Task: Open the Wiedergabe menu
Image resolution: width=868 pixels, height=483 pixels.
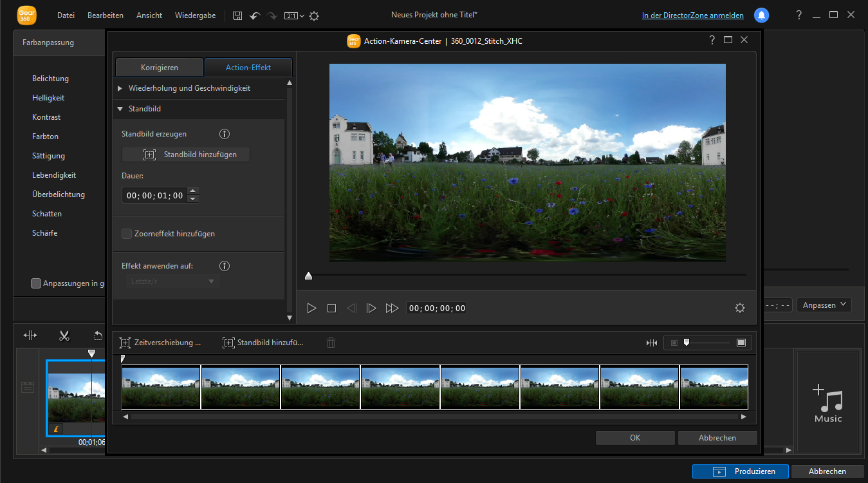Action: click(195, 15)
